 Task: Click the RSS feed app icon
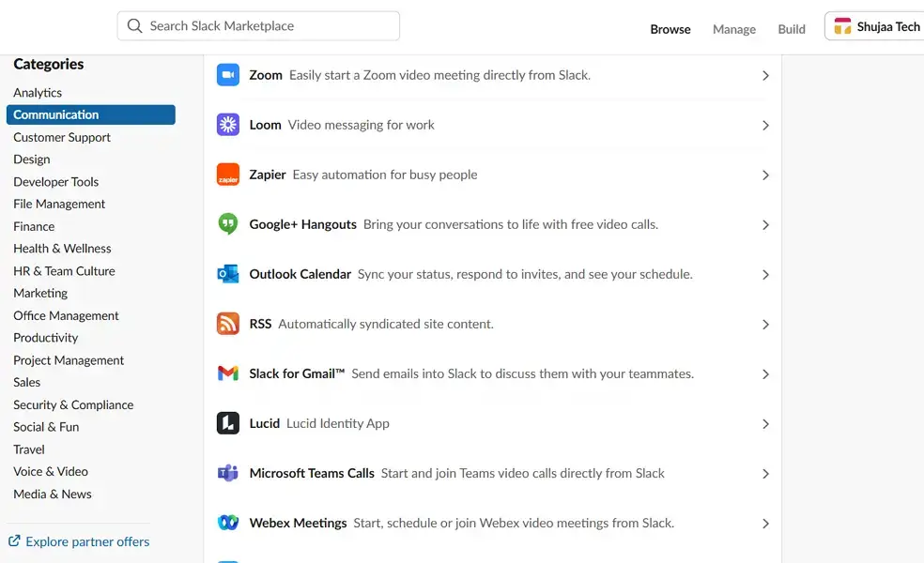click(228, 324)
